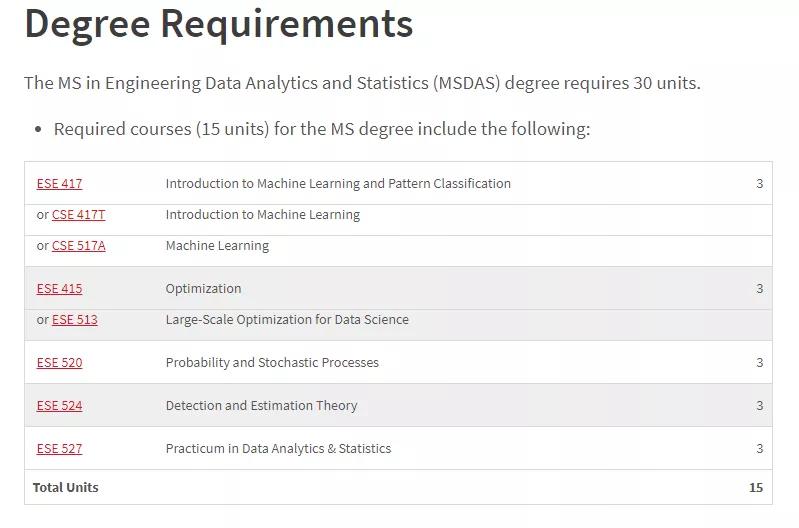Image resolution: width=799 pixels, height=528 pixels.
Task: Click the ESE 415 course link
Action: click(x=59, y=289)
